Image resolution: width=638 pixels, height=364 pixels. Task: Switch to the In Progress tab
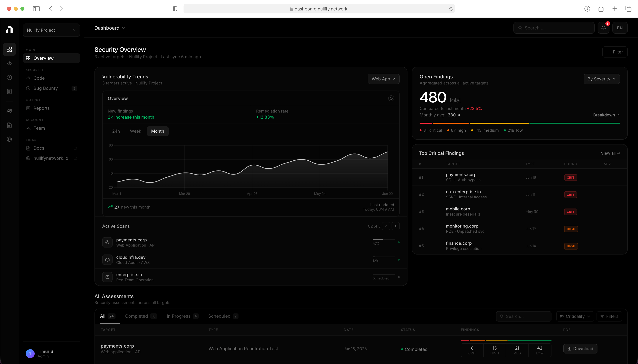(182, 316)
